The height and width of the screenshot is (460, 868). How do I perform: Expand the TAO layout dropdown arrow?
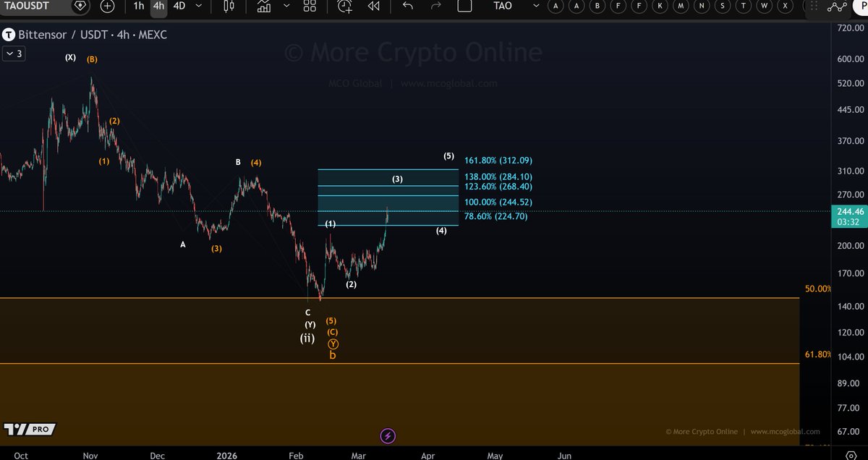536,6
